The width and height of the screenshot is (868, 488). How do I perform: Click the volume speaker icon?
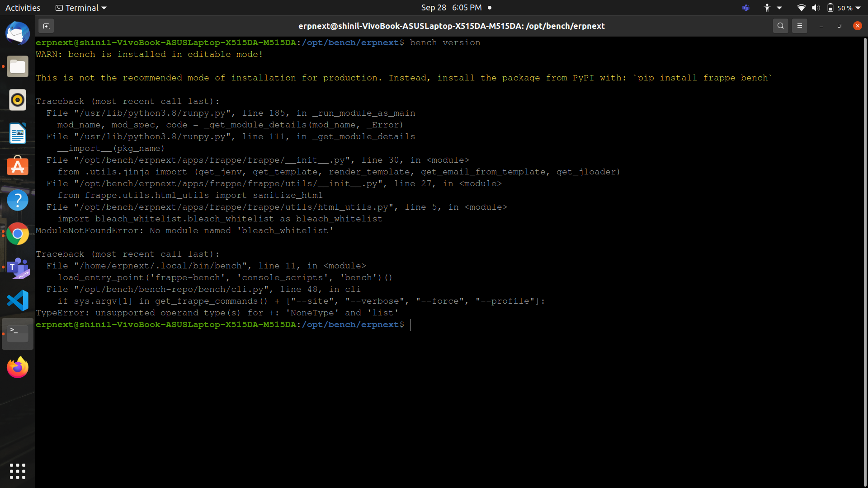pyautogui.click(x=816, y=8)
